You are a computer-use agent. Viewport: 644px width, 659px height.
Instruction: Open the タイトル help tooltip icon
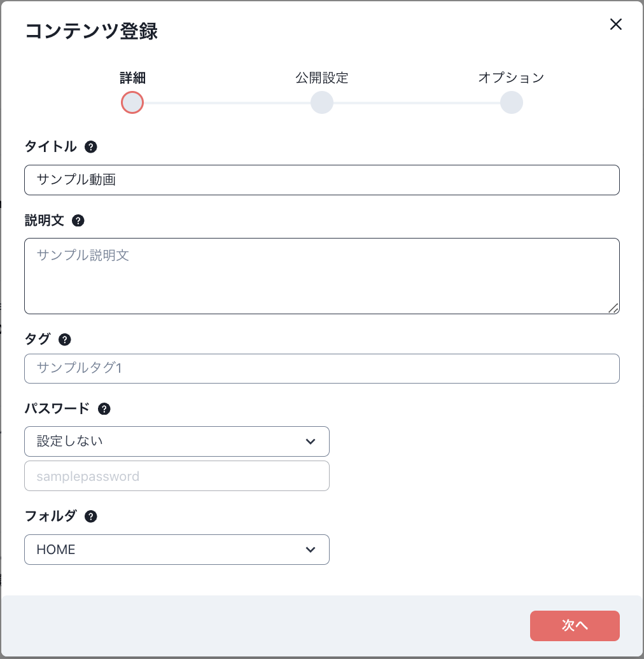[91, 147]
